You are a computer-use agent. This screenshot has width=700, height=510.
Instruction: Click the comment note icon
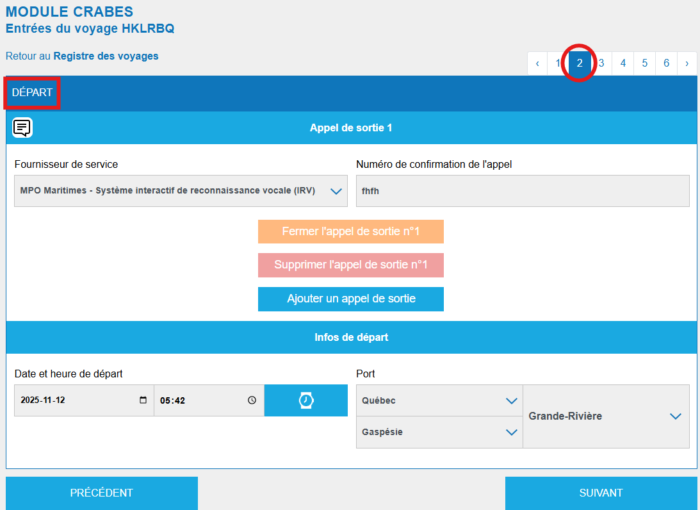point(22,128)
